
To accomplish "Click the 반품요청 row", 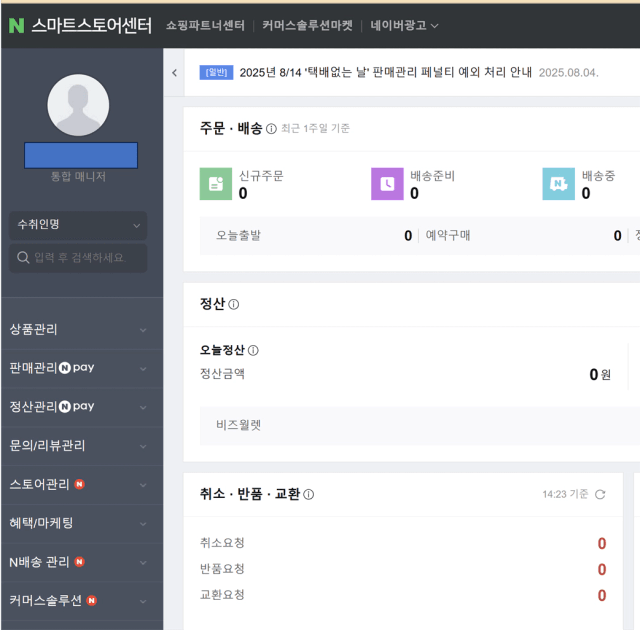I will coord(403,569).
